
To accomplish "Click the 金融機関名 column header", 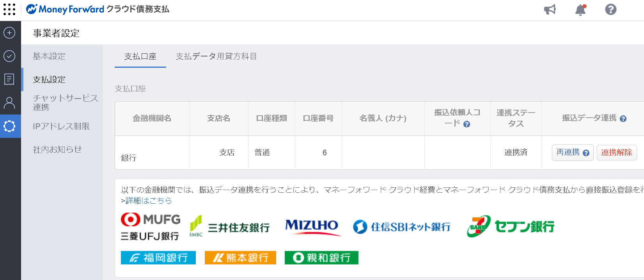I will coord(152,118).
